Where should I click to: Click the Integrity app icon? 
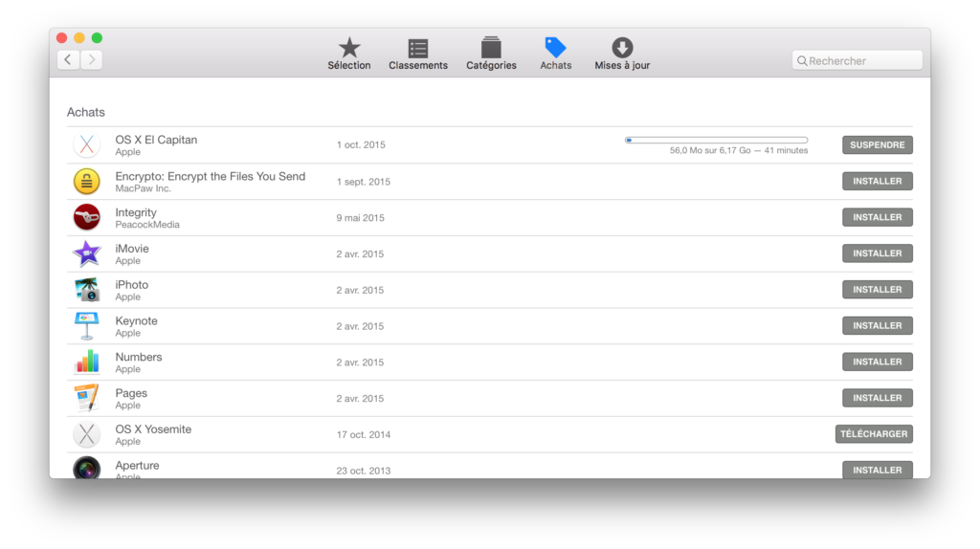[x=87, y=217]
